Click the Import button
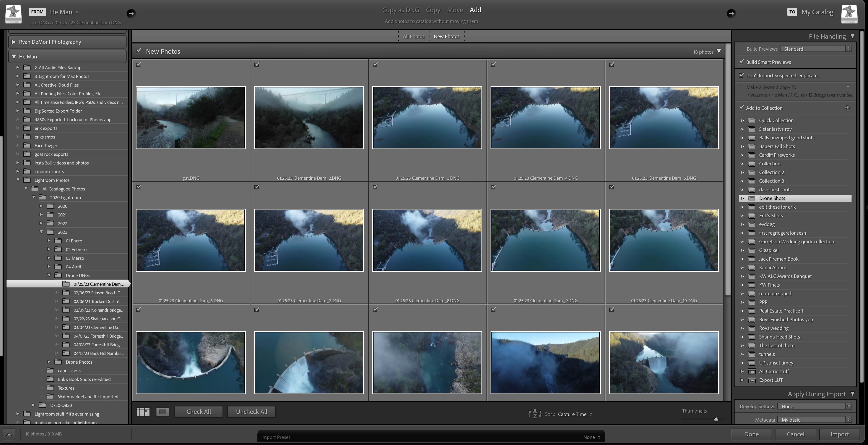Screen dimensions: 868x445 click(839, 434)
